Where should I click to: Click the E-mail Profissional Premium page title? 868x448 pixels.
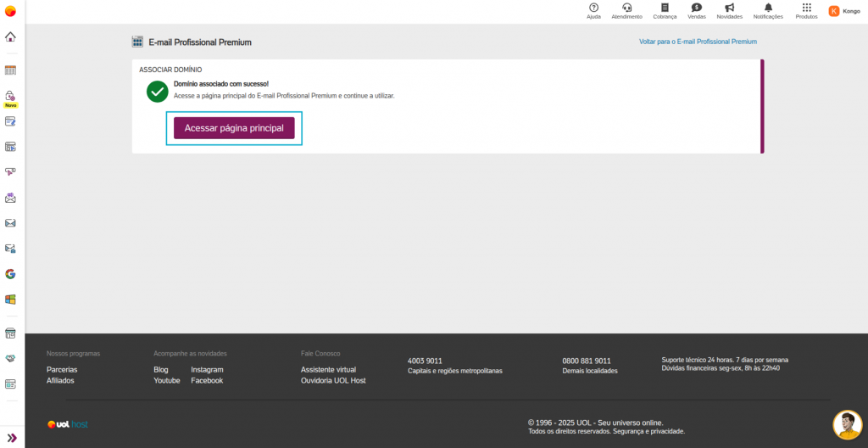(200, 42)
